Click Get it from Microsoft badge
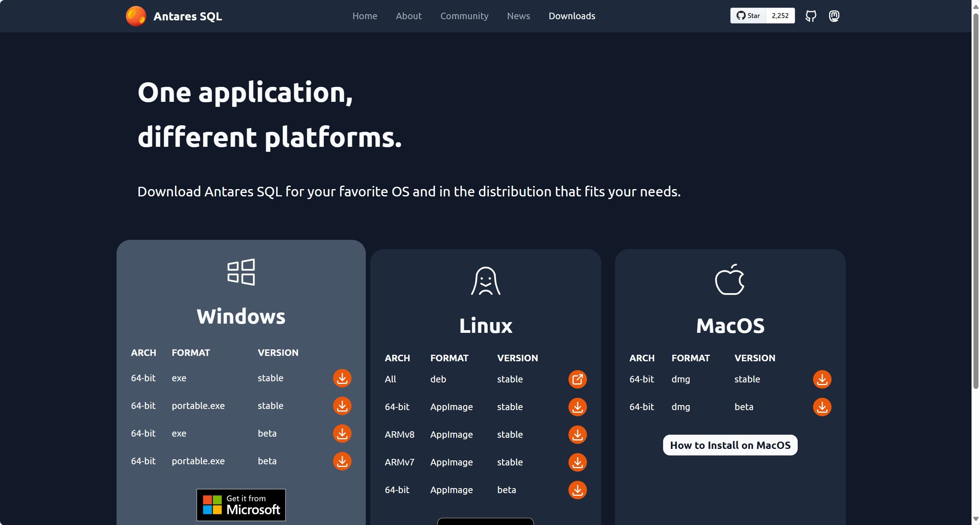The width and height of the screenshot is (980, 525). click(x=241, y=505)
